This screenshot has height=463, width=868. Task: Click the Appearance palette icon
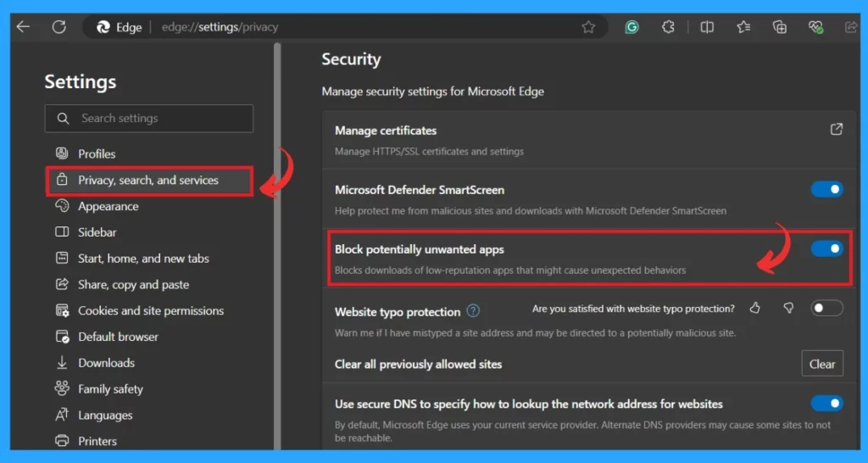tap(62, 206)
